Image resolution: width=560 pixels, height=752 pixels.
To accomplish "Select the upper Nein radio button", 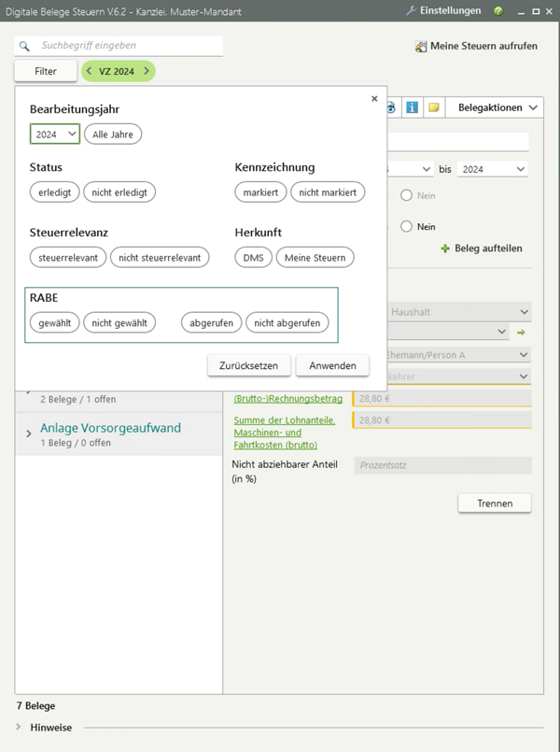I will 407,195.
